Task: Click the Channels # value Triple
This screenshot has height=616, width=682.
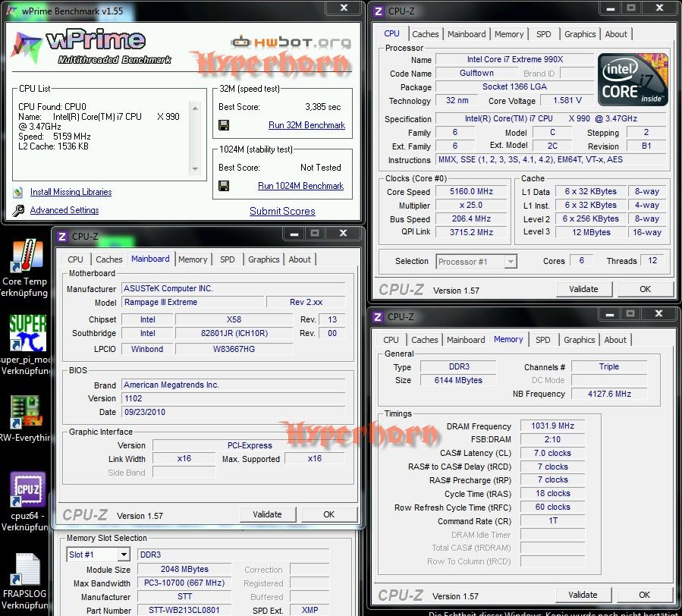Action: point(609,366)
